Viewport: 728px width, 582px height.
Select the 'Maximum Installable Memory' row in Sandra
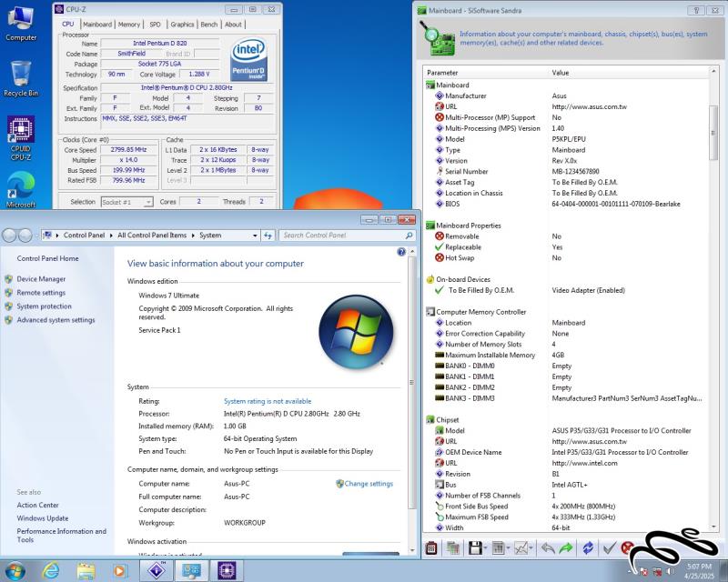pyautogui.click(x=565, y=355)
